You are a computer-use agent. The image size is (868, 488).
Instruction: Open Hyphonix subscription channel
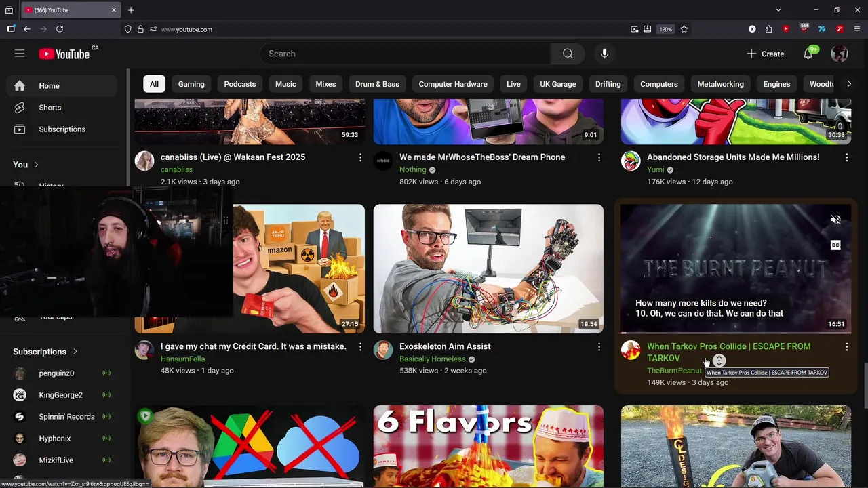(62, 439)
